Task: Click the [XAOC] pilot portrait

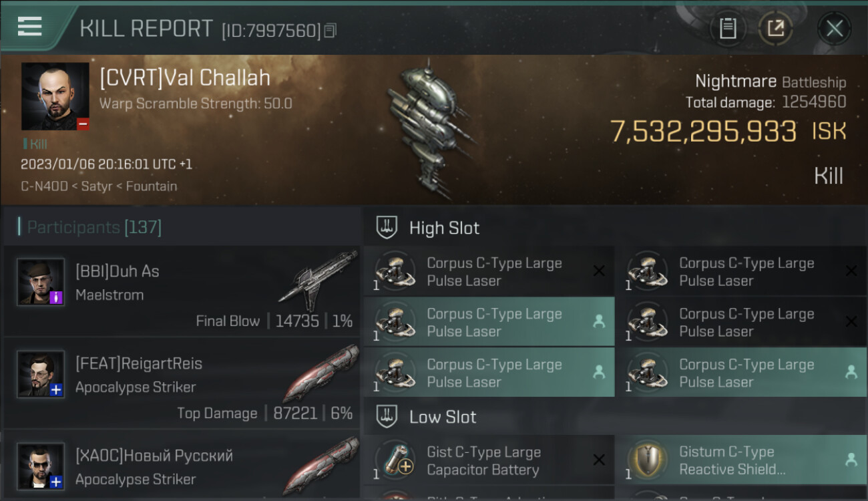Action: coord(41,466)
